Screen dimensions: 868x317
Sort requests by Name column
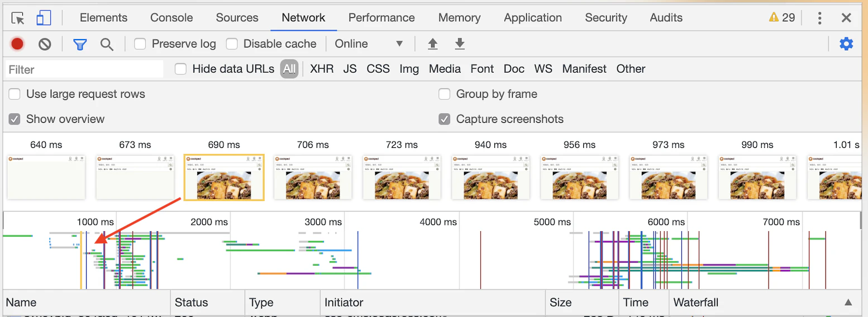click(x=87, y=302)
